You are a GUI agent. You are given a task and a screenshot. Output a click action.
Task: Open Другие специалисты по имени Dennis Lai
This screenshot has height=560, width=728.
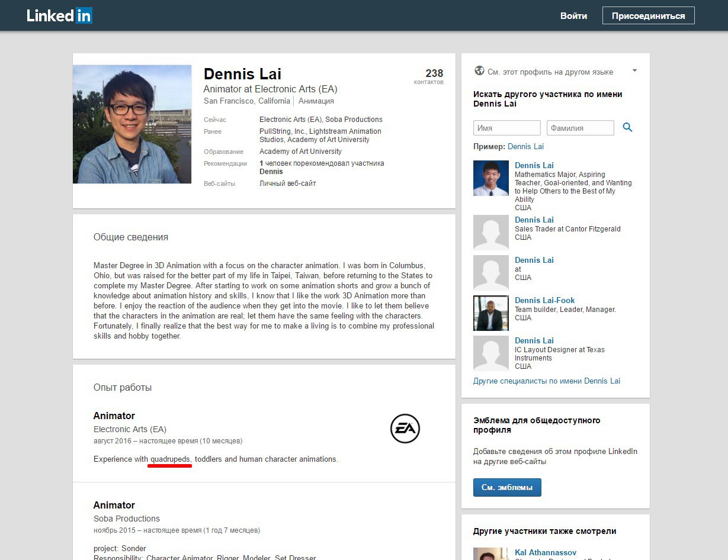546,381
